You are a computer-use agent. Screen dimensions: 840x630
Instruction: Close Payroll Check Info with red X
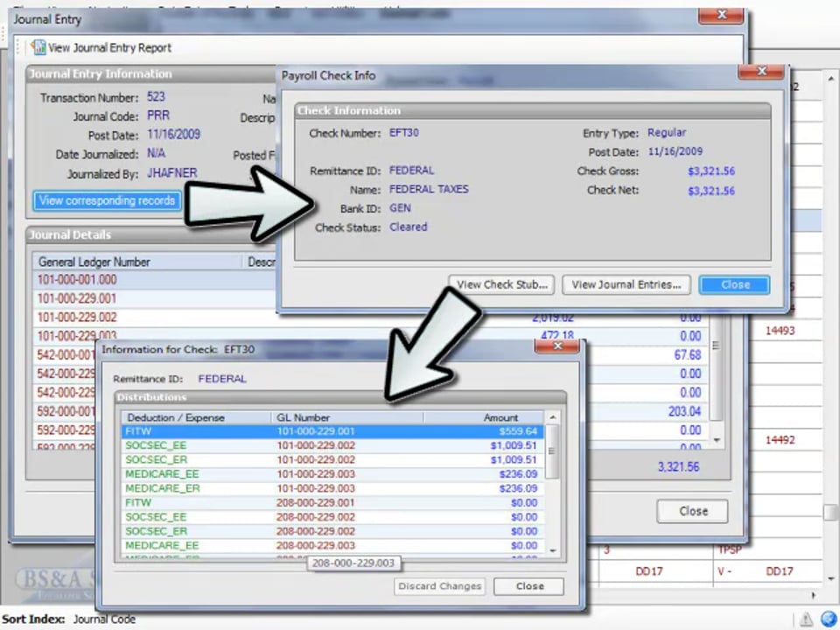(x=761, y=71)
